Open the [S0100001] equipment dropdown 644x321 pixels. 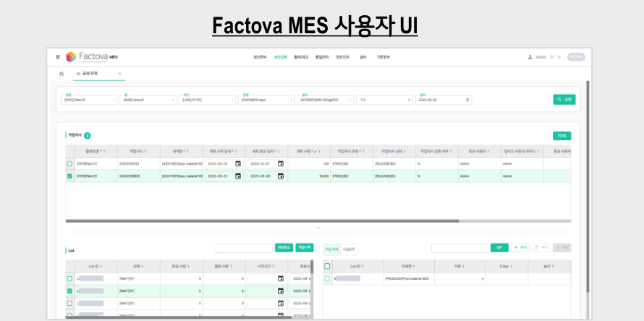click(326, 100)
